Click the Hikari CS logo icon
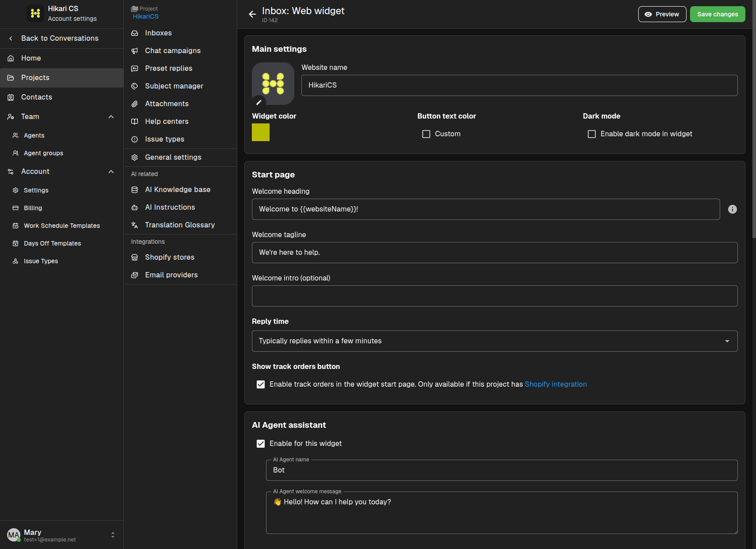Image resolution: width=756 pixels, height=549 pixels. (35, 13)
